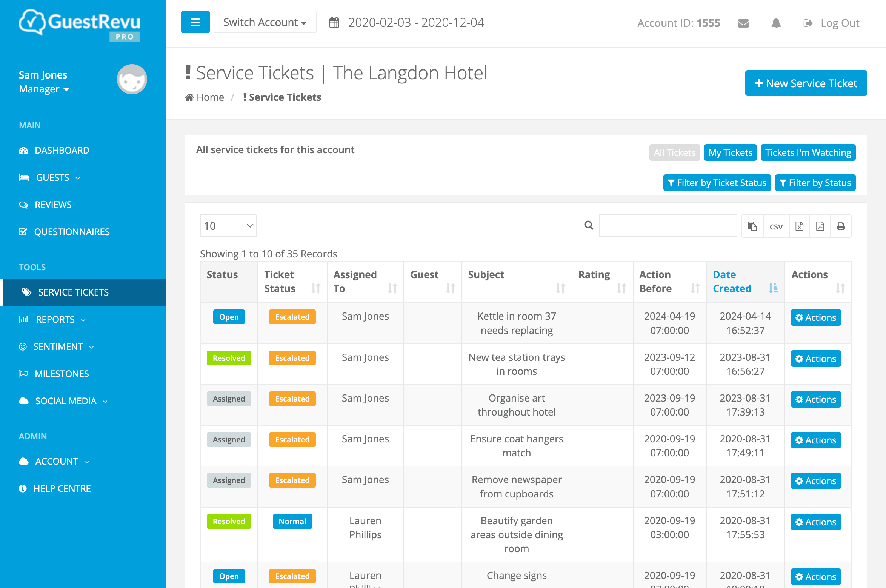Copy table using the copy icon

coord(752,226)
